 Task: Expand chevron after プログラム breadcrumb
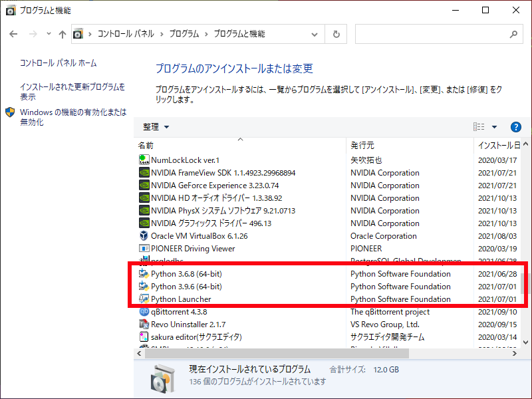[x=206, y=34]
